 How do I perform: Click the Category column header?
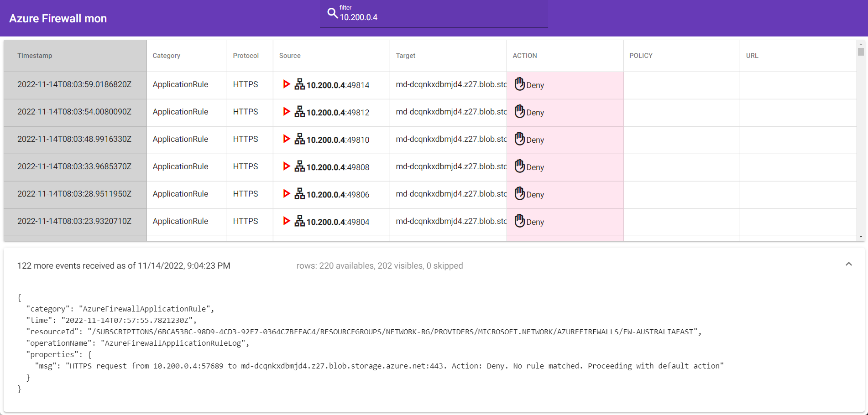pyautogui.click(x=187, y=56)
